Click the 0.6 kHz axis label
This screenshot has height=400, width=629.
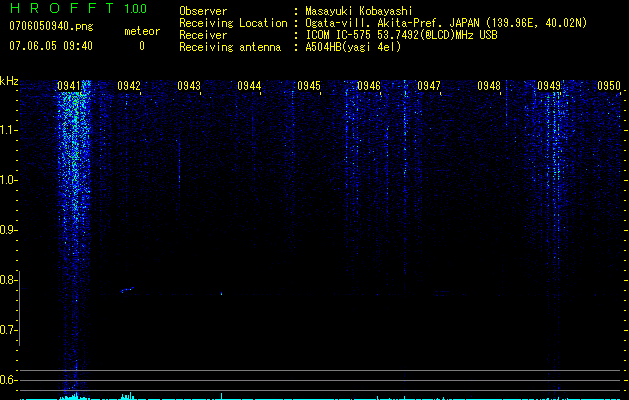pos(7,380)
